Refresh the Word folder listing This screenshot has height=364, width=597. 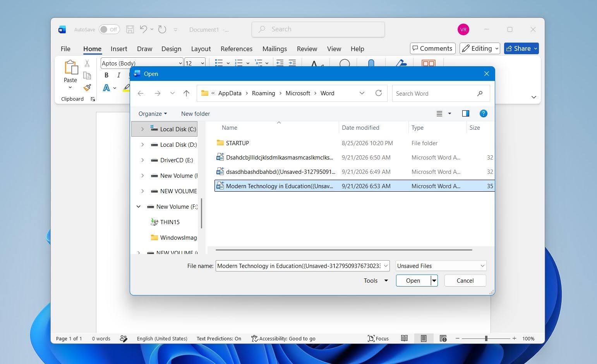[x=379, y=93]
